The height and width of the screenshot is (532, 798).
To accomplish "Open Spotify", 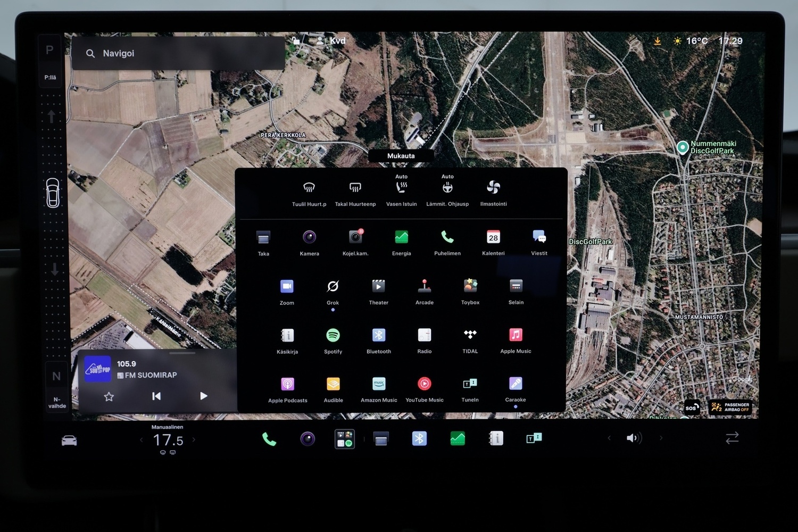I will [x=333, y=335].
